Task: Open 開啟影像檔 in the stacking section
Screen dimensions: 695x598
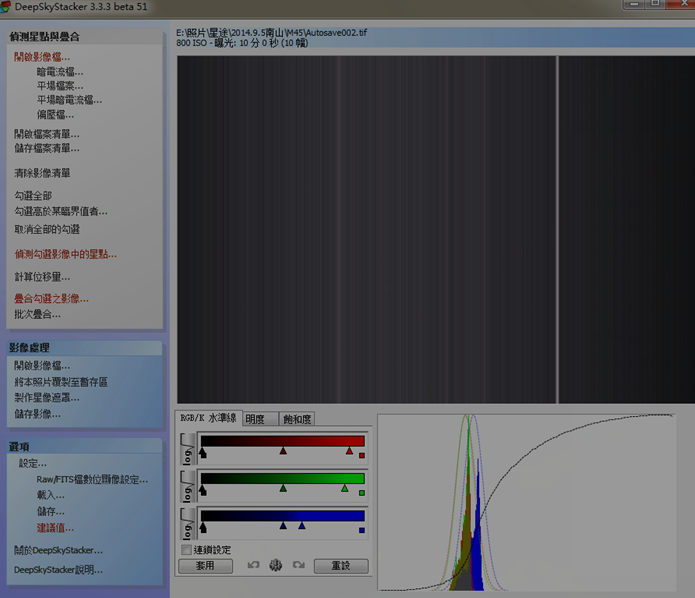Action: (42, 57)
